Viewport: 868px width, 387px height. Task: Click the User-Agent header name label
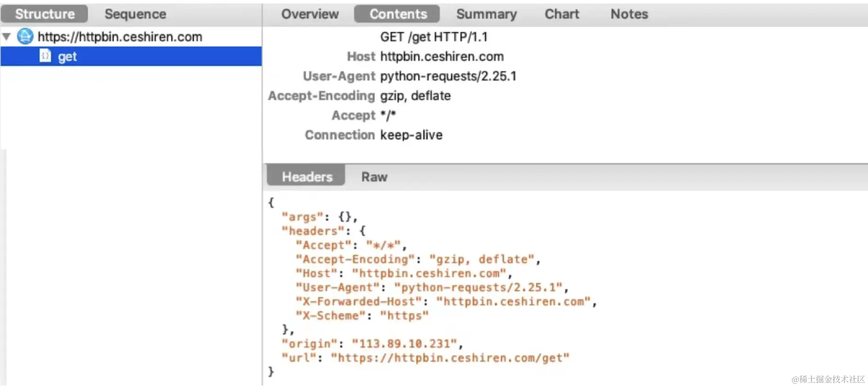339,76
